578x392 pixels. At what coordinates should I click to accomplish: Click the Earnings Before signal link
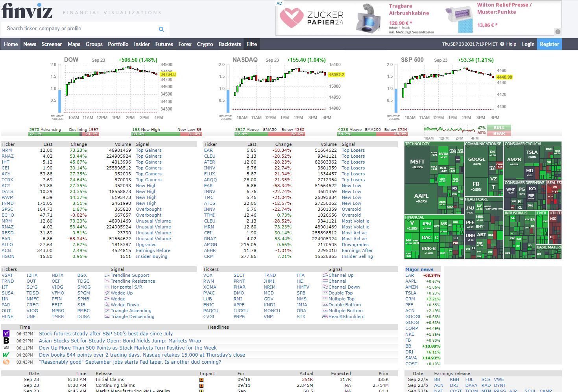[x=153, y=250]
